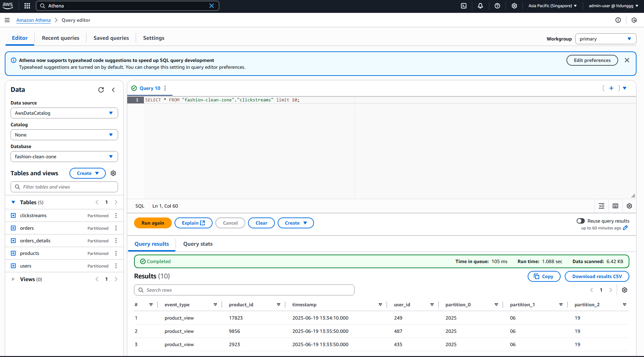
Task: Format the SQL query
Action: (x=601, y=206)
